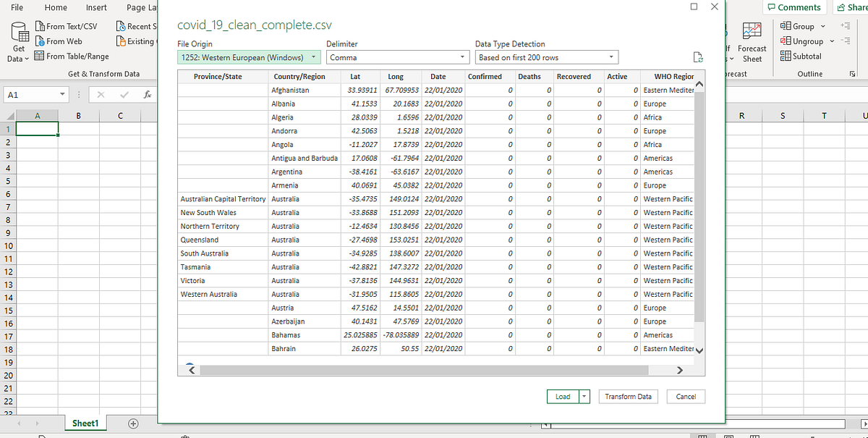This screenshot has height=438, width=868.
Task: Load the CSV data into the workbook
Action: pyautogui.click(x=562, y=396)
